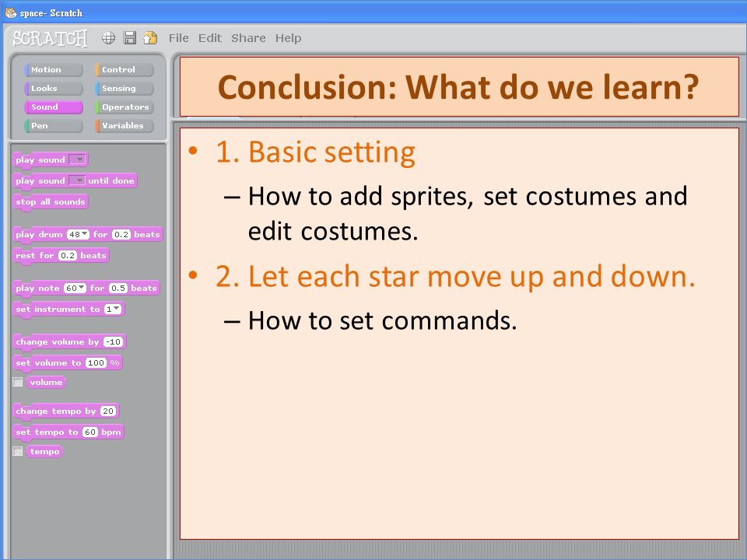Open the File menu
This screenshot has width=747, height=560.
(x=179, y=38)
